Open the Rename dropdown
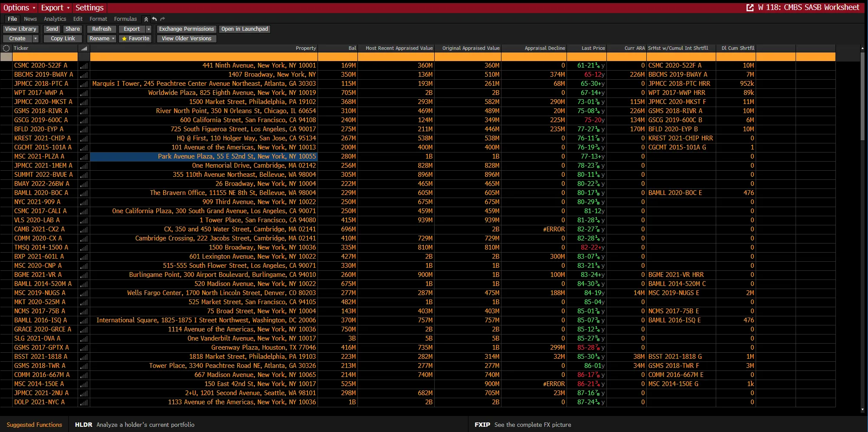This screenshot has width=868, height=432. (102, 39)
